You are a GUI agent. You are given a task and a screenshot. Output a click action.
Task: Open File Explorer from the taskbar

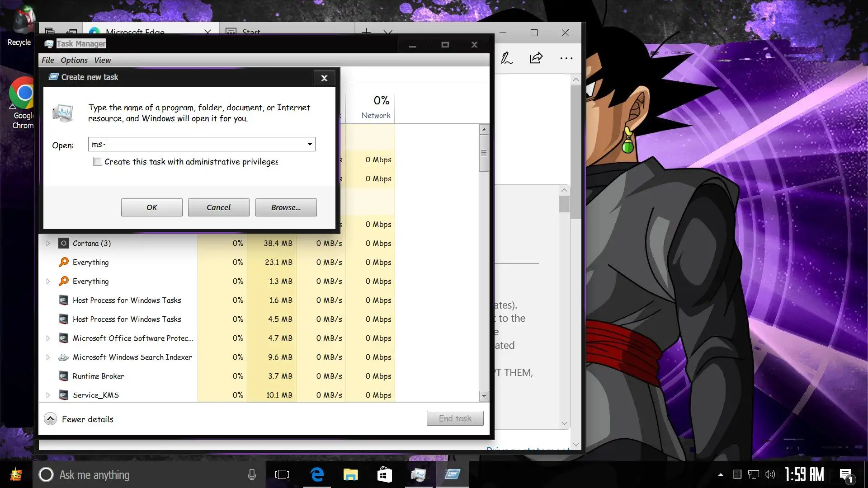coord(350,474)
